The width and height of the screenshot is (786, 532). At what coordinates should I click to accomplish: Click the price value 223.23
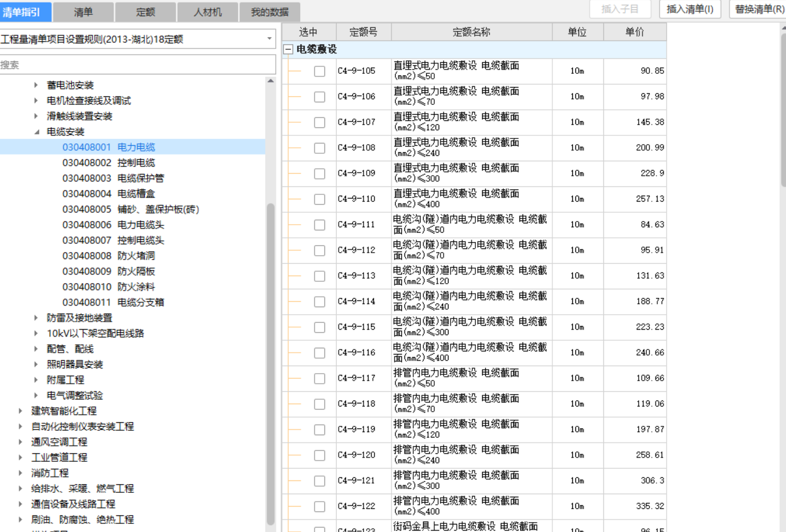point(650,327)
